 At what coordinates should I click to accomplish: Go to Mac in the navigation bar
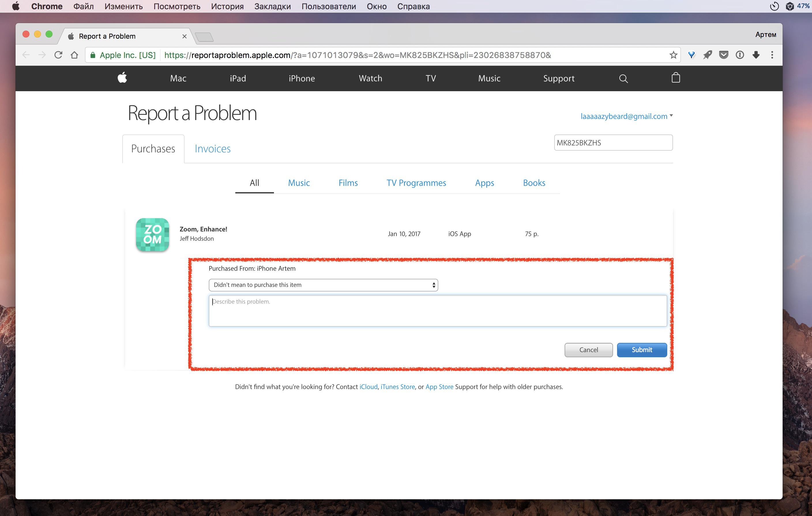(x=178, y=78)
